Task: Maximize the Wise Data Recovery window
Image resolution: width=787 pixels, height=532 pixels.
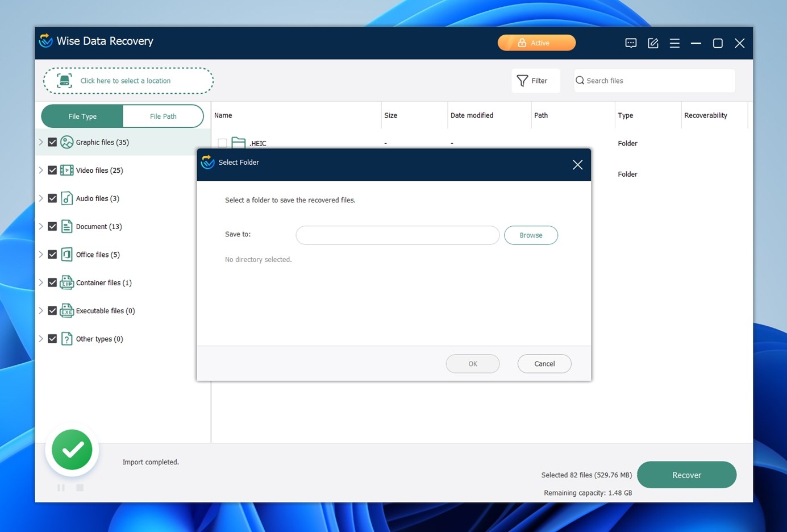Action: 718,43
